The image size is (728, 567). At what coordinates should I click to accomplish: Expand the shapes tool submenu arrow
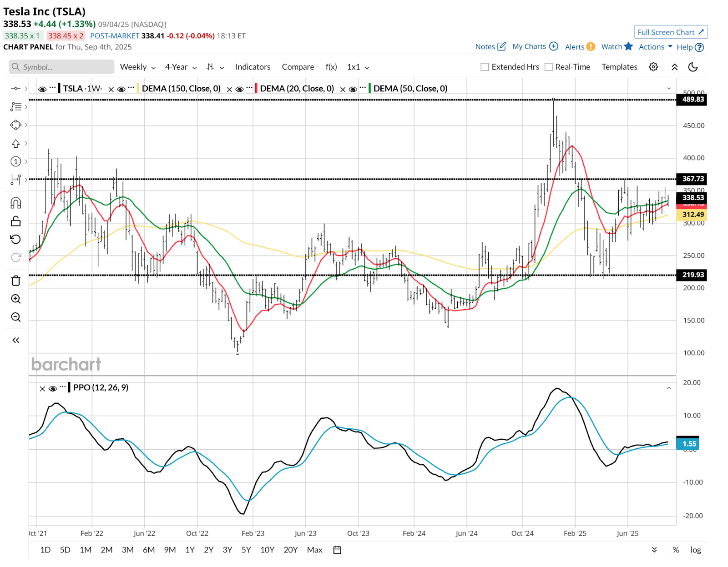26,125
